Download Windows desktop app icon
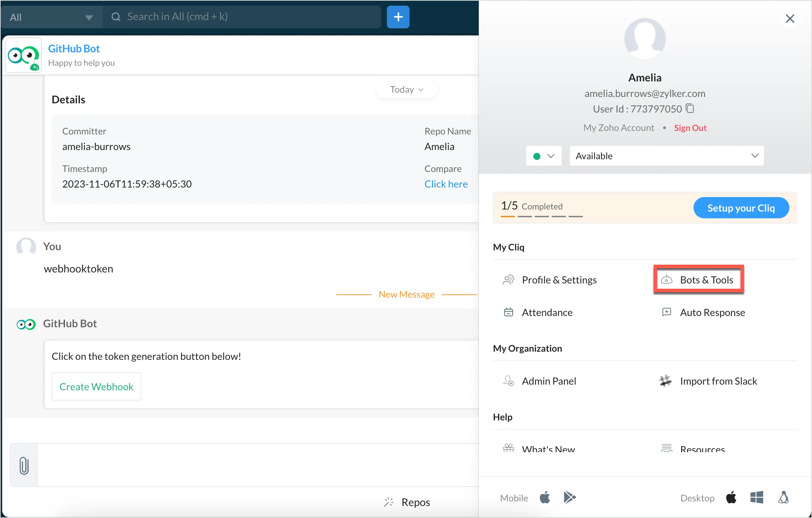This screenshot has height=518, width=812. point(756,497)
